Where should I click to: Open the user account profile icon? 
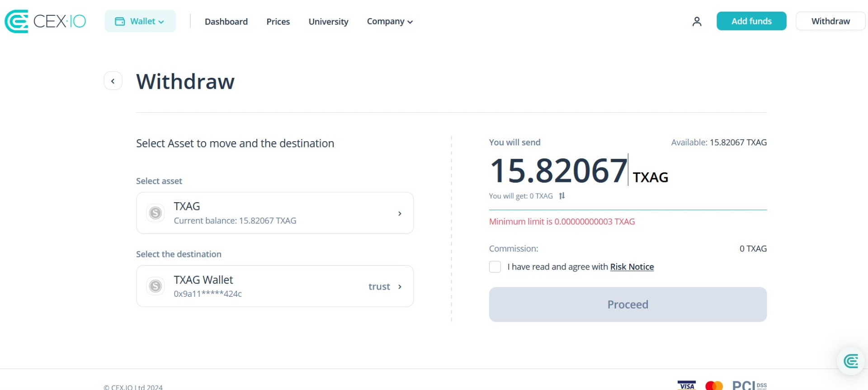pyautogui.click(x=697, y=21)
